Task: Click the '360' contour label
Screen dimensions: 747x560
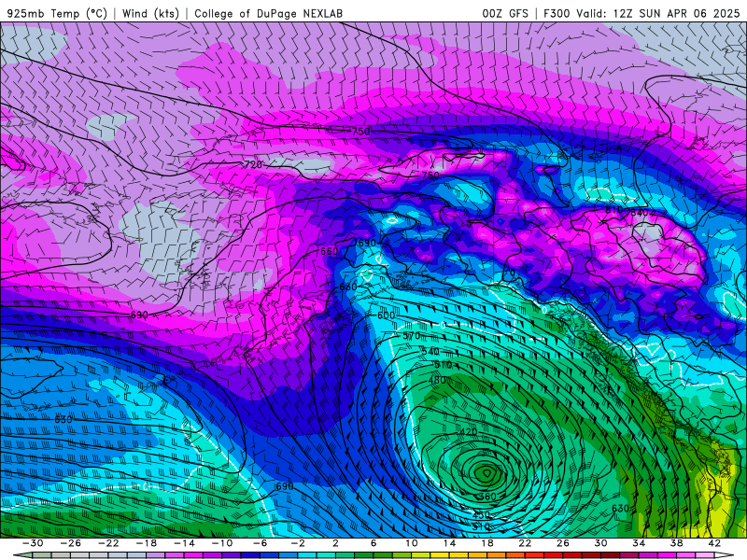Action: click(487, 497)
